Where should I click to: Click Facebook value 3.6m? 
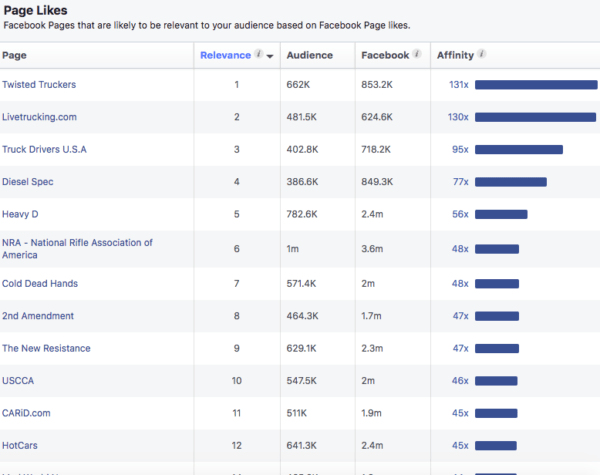pos(372,249)
